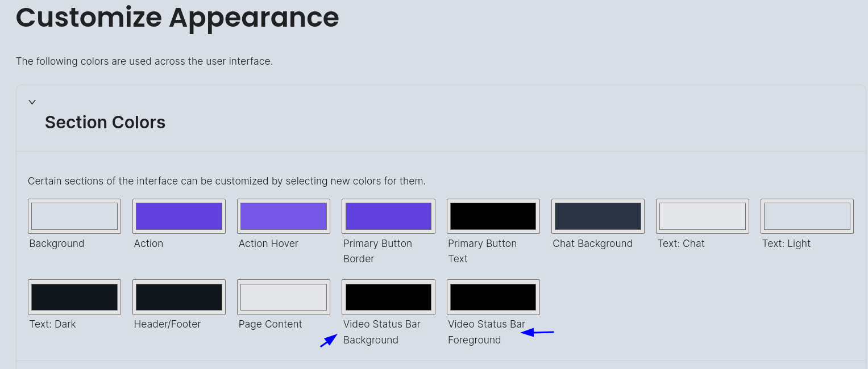
Task: Select the Action color swatch
Action: point(178,216)
